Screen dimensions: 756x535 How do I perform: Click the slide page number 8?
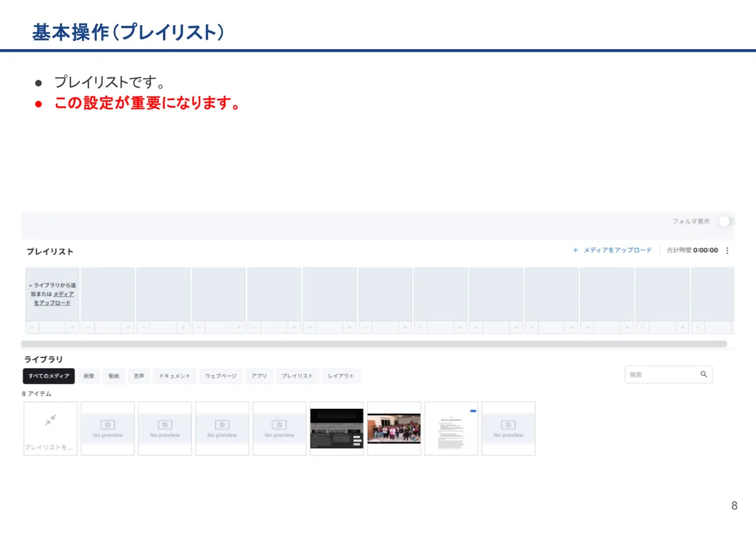(x=734, y=506)
